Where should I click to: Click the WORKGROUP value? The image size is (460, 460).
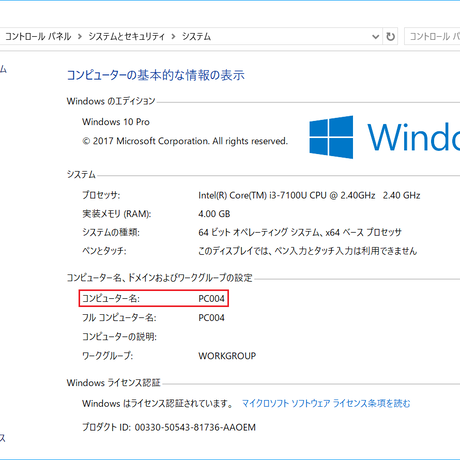point(227,356)
